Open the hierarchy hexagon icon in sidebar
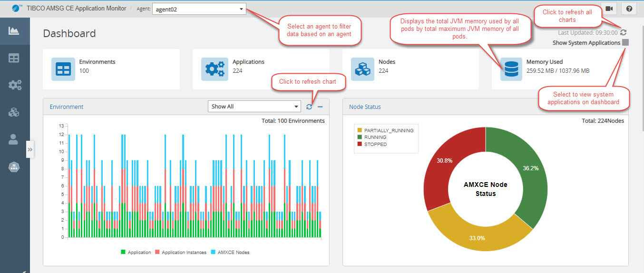This screenshot has width=644, height=273. [14, 167]
